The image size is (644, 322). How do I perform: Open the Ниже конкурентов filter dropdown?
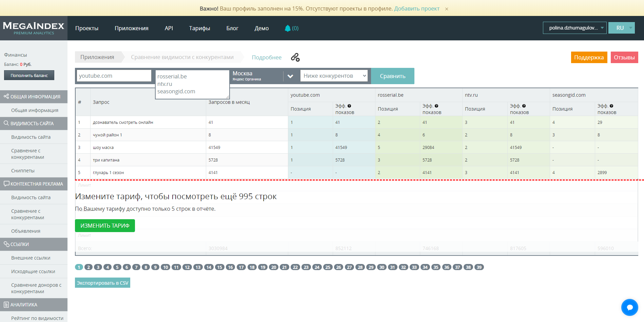(x=334, y=76)
